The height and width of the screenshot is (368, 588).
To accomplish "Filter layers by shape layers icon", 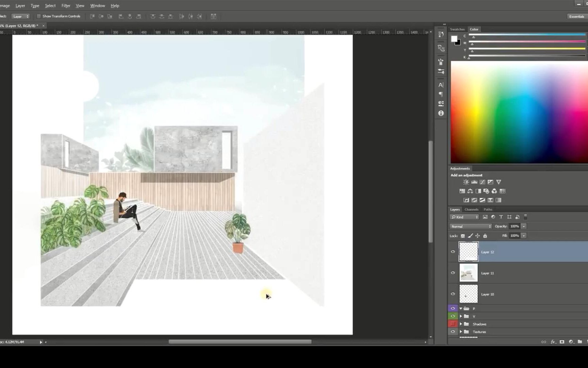I will pos(509,217).
